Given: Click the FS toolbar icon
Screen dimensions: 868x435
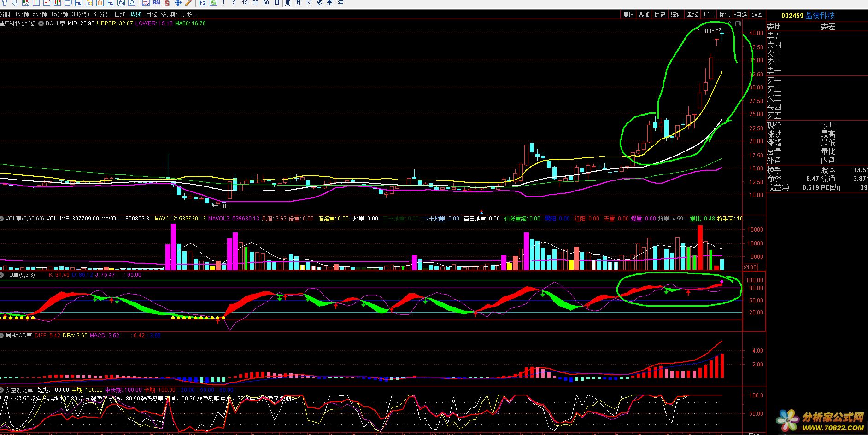Looking at the screenshot, I should [x=203, y=3].
